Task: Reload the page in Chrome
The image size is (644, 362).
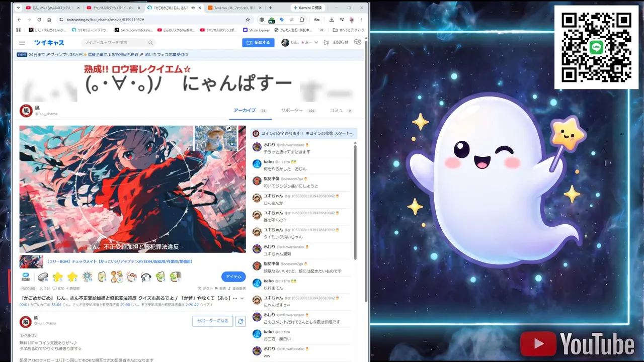Action: click(x=39, y=20)
